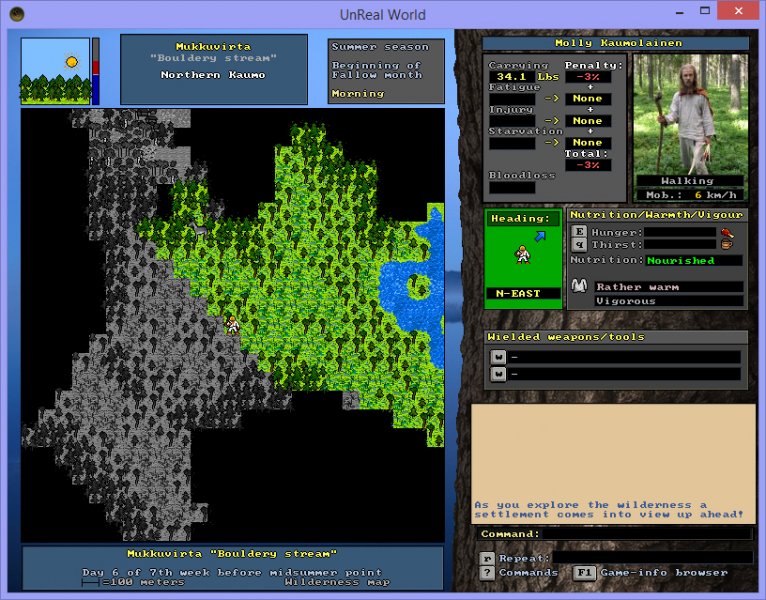Image resolution: width=766 pixels, height=600 pixels.
Task: Click the Hunger 'E' eat button
Action: click(578, 231)
